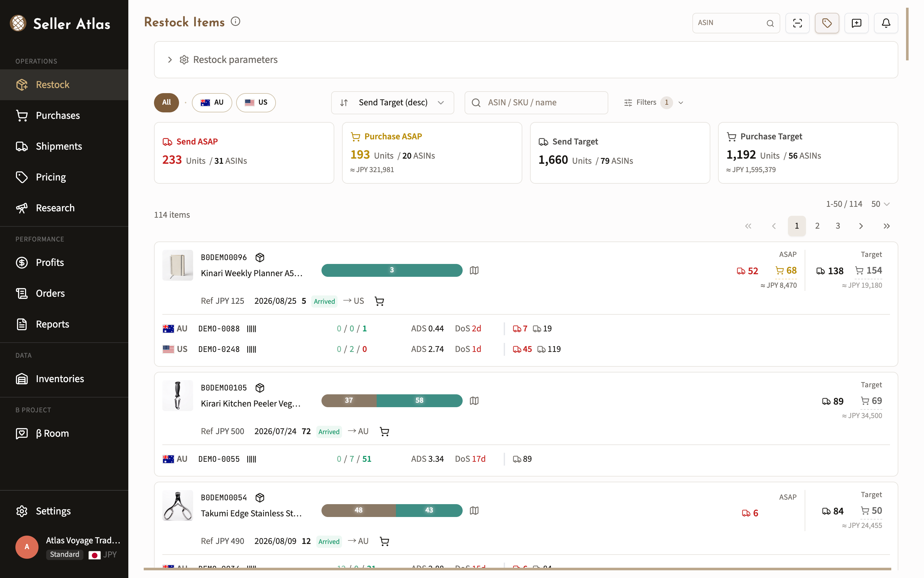
Task: Select the All marketplace filter pill
Action: [x=167, y=102]
